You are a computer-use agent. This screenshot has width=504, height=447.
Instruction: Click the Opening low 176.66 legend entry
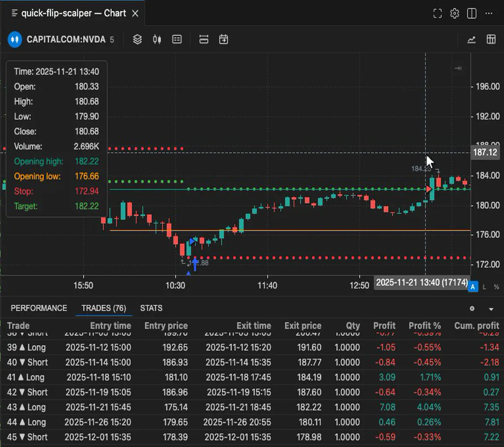point(56,176)
